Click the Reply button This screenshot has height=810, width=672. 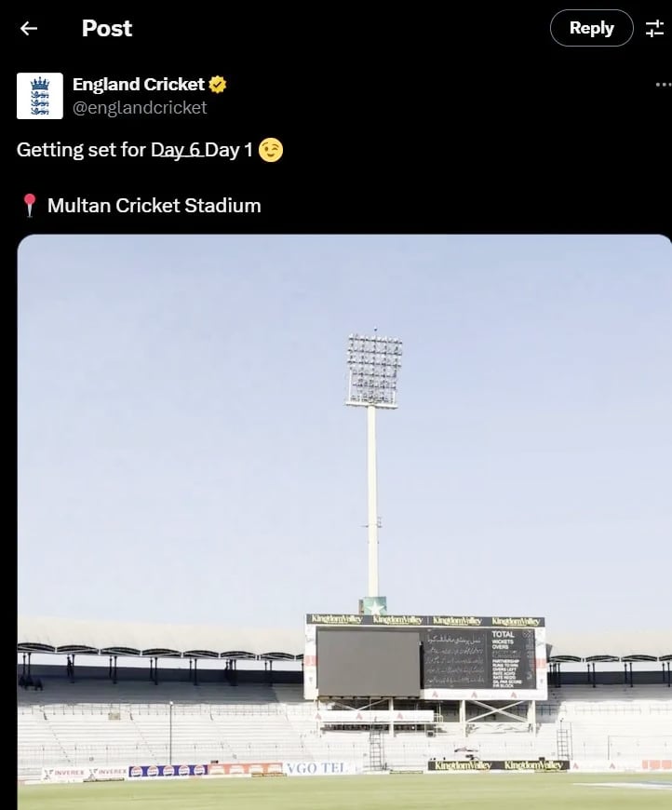pyautogui.click(x=591, y=28)
